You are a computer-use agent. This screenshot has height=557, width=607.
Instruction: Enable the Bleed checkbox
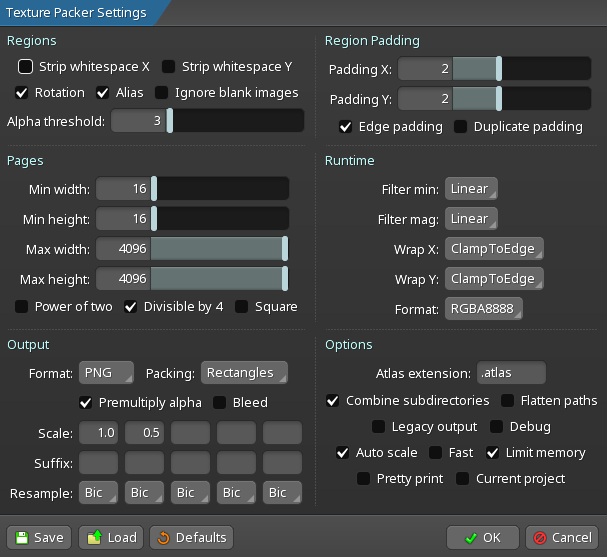click(219, 403)
